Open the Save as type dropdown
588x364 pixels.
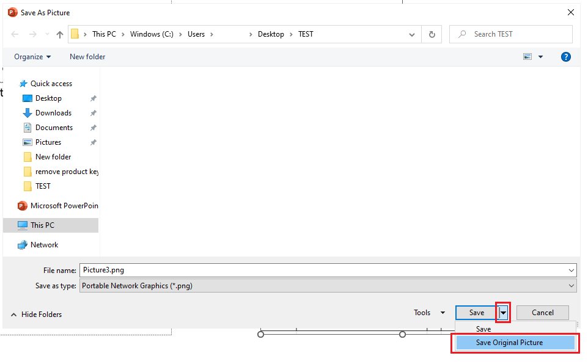click(571, 285)
